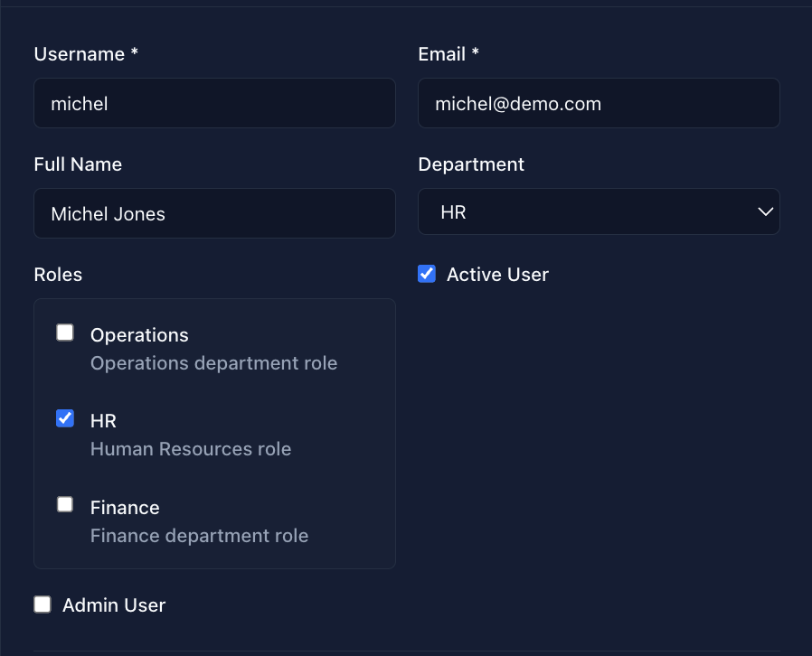
Task: Click the Email input field
Action: pyautogui.click(x=599, y=103)
